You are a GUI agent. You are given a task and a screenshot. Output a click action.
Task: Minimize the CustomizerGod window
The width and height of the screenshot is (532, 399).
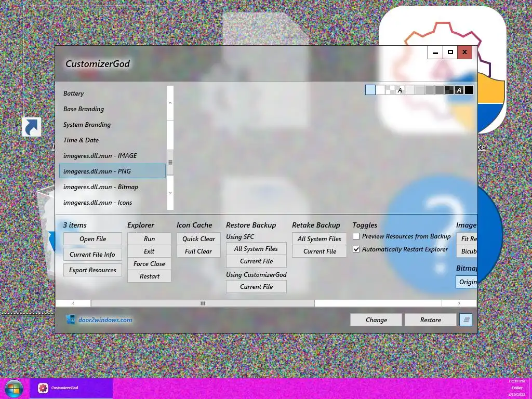pyautogui.click(x=435, y=52)
